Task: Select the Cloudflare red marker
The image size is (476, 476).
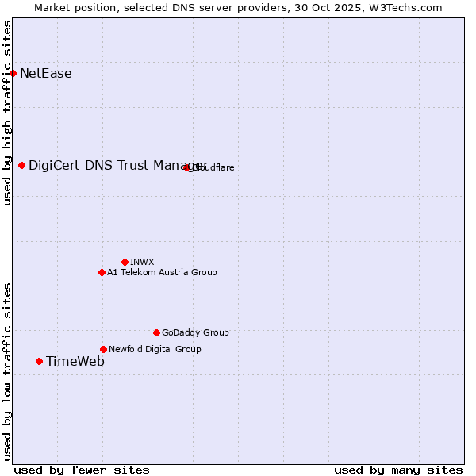Action: 187,167
